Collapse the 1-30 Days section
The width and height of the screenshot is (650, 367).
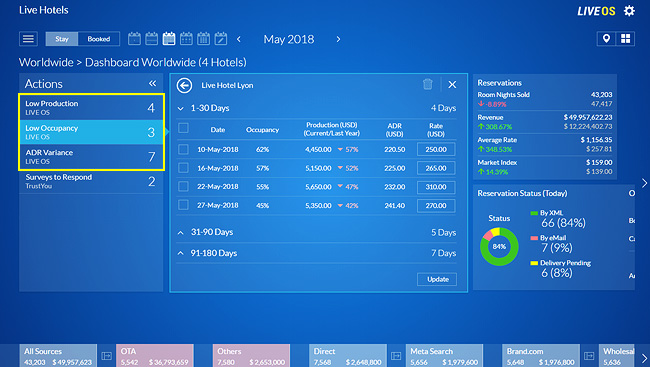(181, 109)
